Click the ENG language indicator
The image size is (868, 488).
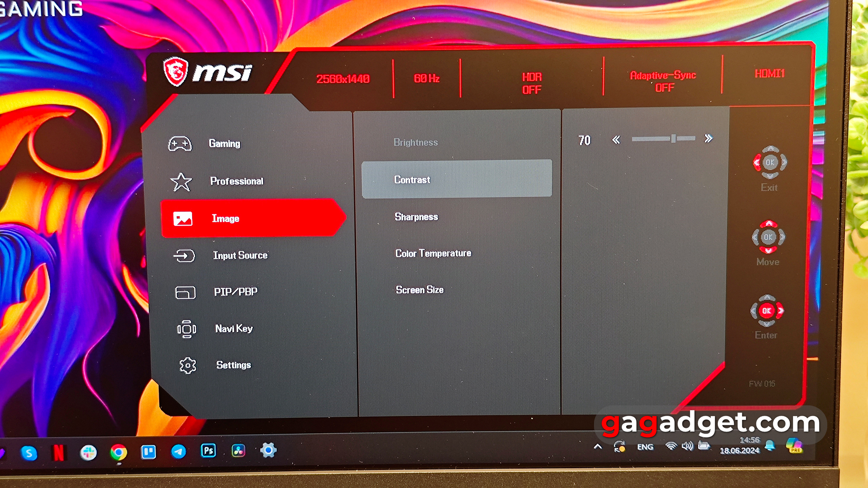(645, 447)
